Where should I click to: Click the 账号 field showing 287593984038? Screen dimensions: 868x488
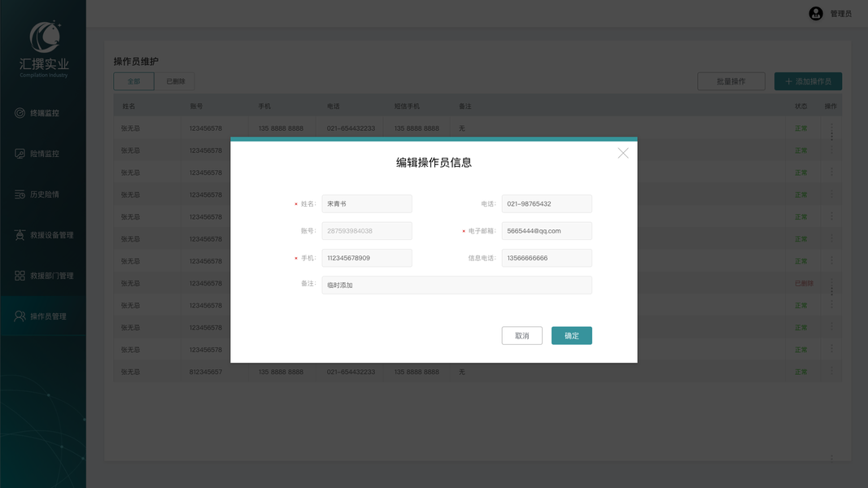(366, 231)
